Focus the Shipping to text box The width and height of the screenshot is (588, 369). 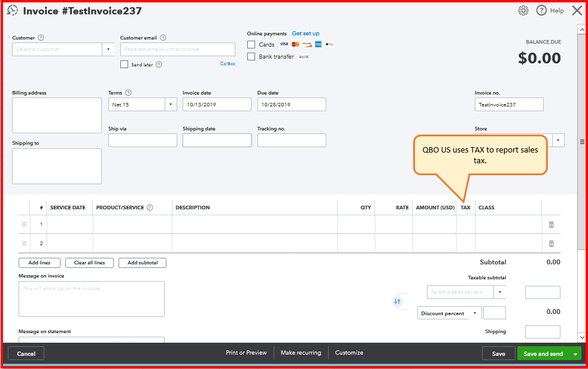click(57, 166)
